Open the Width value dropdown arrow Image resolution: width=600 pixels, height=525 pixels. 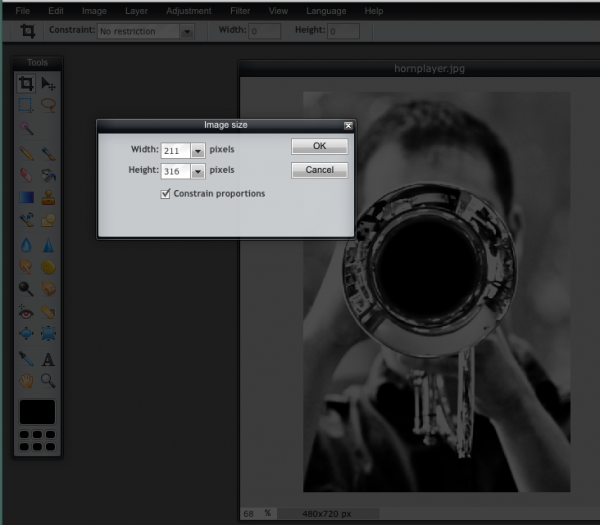[197, 151]
